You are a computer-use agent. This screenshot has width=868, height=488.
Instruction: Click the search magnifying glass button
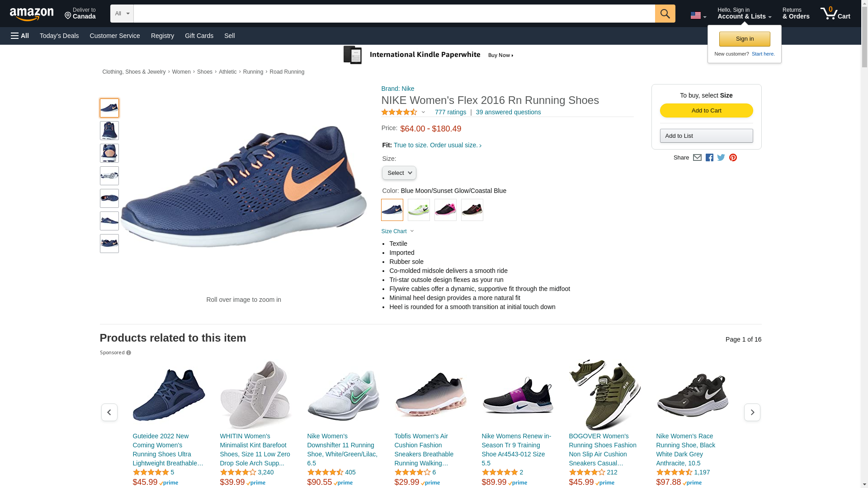coord(665,14)
